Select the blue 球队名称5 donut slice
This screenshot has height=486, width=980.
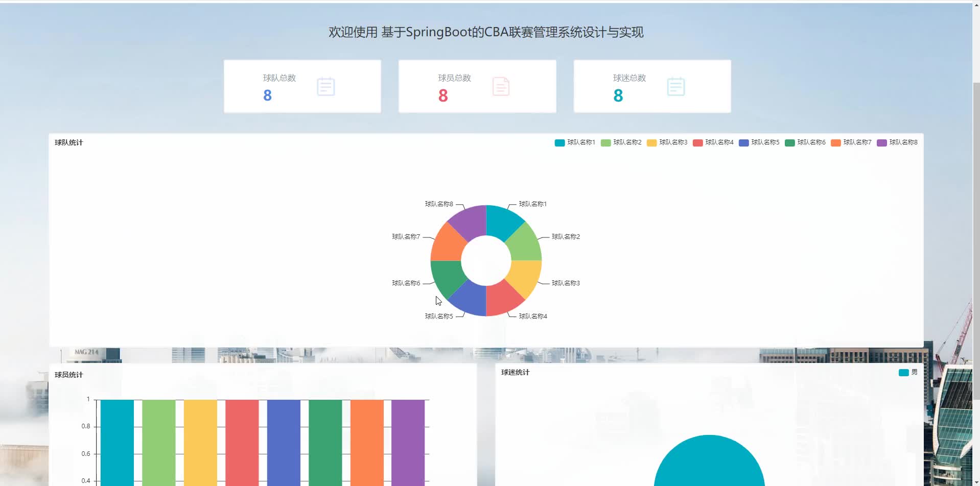[470, 299]
